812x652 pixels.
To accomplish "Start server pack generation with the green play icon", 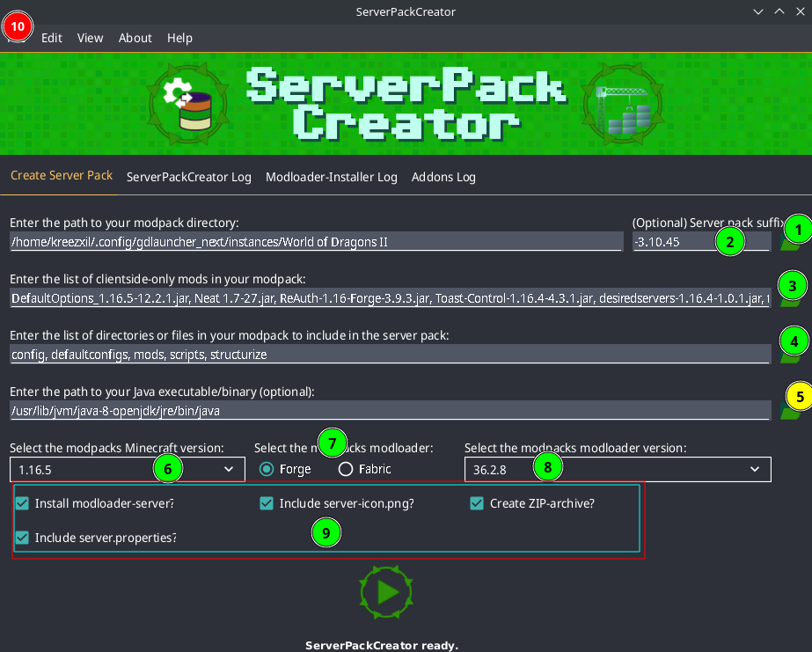I will click(x=385, y=591).
